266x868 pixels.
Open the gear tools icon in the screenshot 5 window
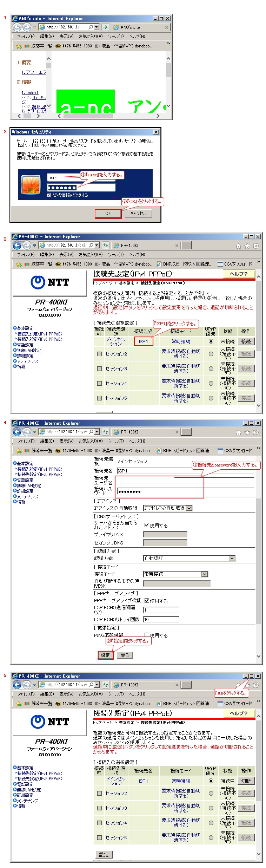click(x=256, y=685)
